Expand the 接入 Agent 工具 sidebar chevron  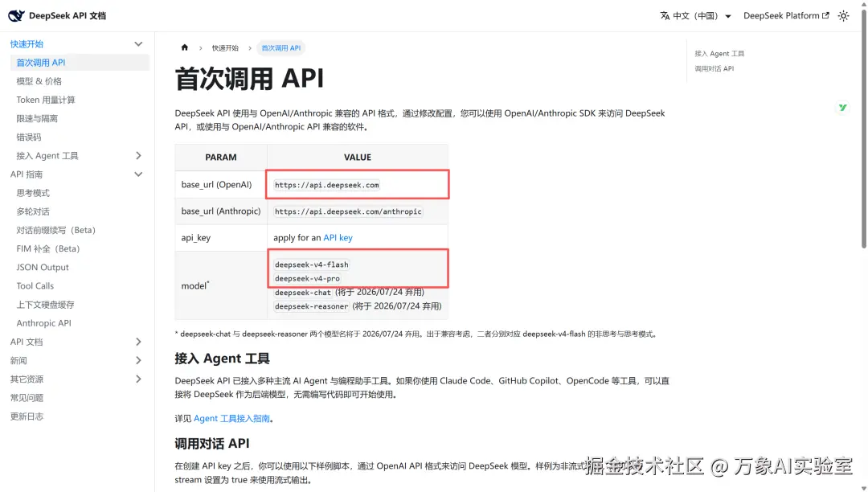click(138, 155)
